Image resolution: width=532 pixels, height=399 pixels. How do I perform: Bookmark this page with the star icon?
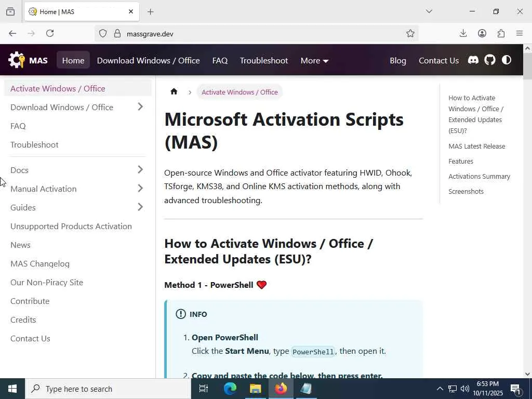[410, 33]
